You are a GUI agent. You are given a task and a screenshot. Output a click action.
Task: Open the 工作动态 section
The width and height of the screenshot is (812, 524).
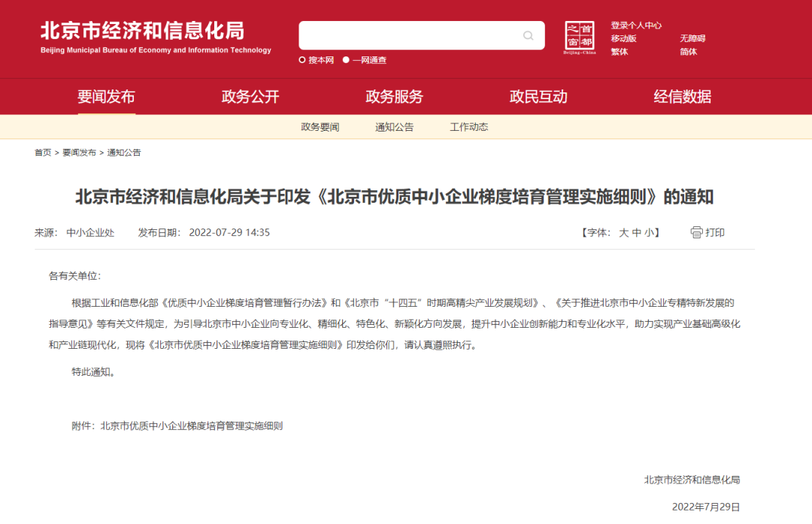click(468, 126)
